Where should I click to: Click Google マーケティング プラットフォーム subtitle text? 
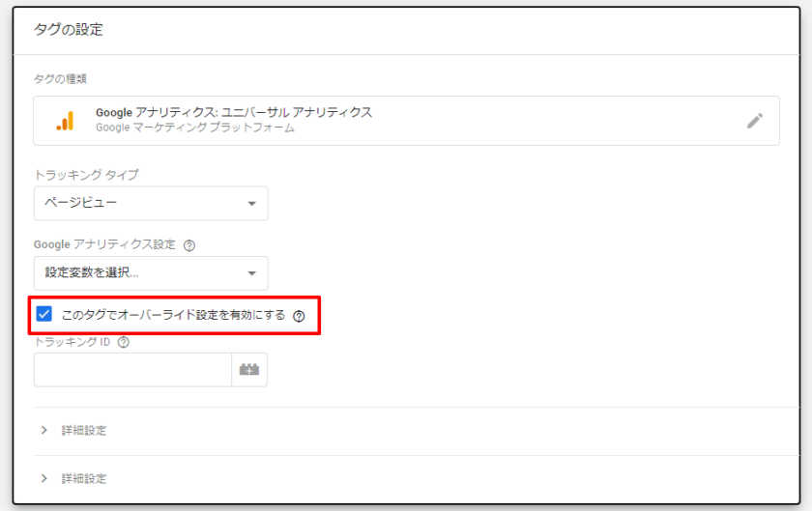195,128
